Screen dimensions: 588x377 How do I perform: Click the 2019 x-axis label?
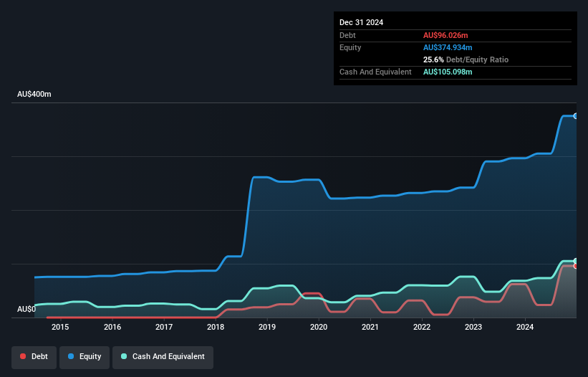pyautogui.click(x=267, y=327)
